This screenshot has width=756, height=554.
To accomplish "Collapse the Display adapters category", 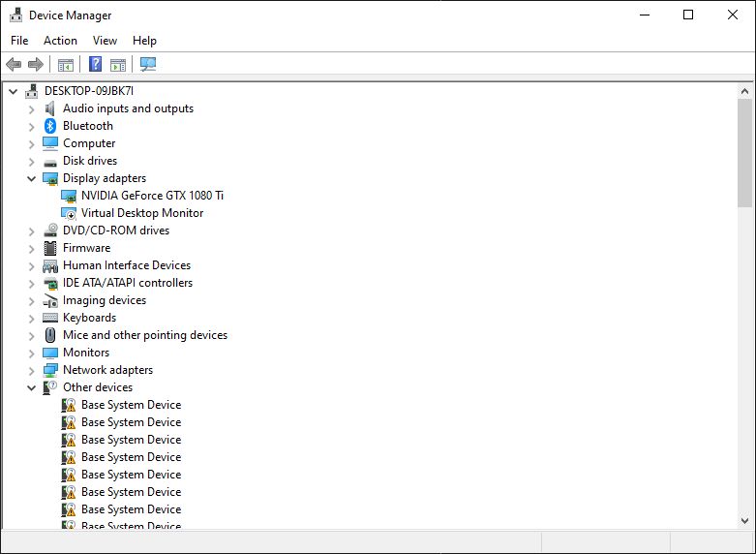I will [x=31, y=178].
